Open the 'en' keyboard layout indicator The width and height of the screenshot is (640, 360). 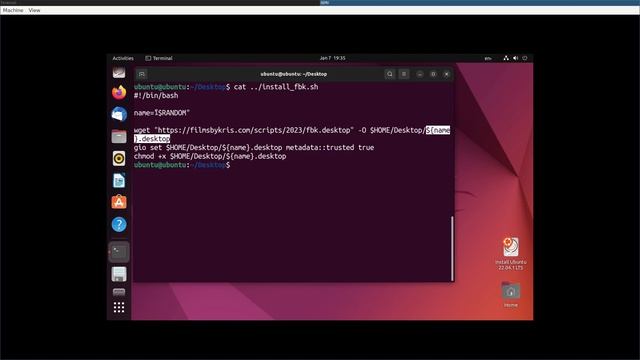point(488,58)
